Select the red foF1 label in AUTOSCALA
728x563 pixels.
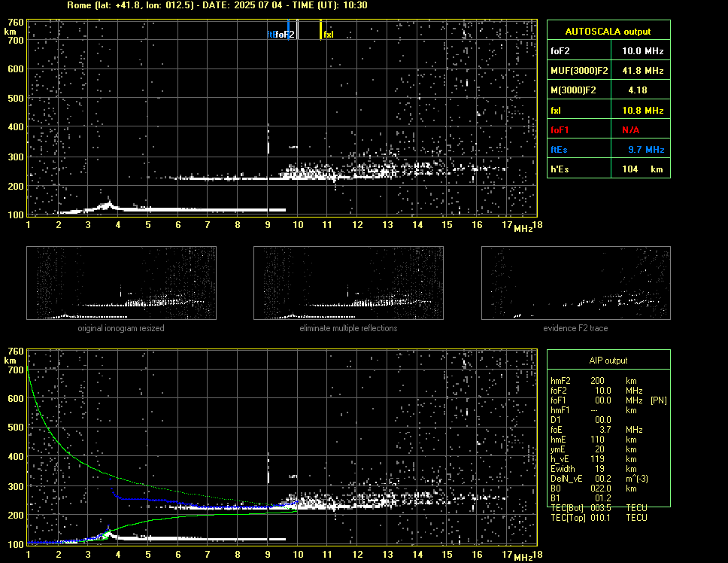click(560, 130)
